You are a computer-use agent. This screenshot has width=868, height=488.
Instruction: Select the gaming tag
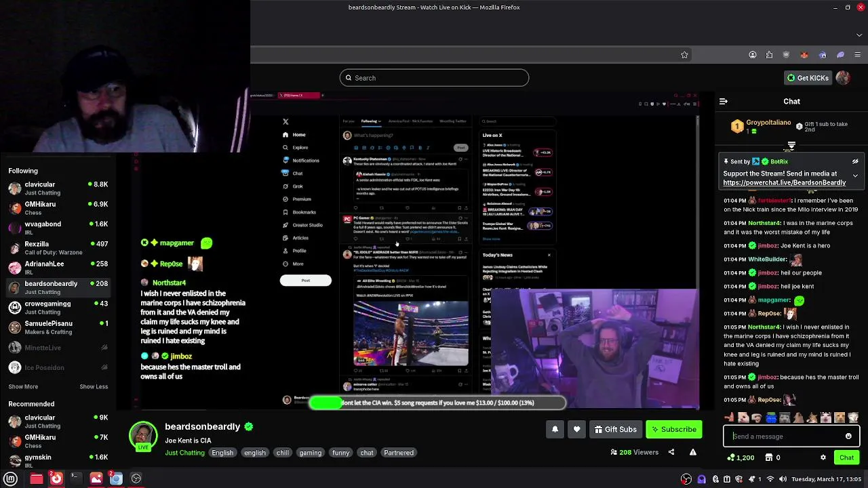click(x=311, y=453)
